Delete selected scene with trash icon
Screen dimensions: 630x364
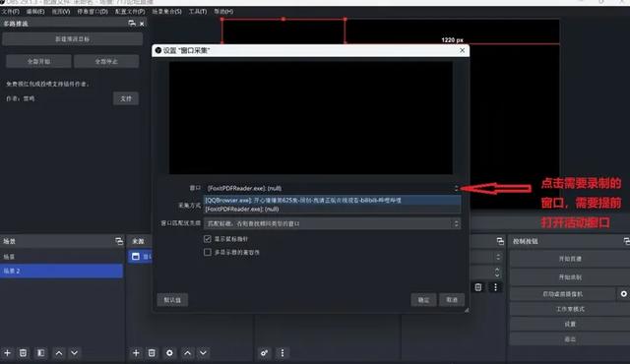click(x=23, y=353)
